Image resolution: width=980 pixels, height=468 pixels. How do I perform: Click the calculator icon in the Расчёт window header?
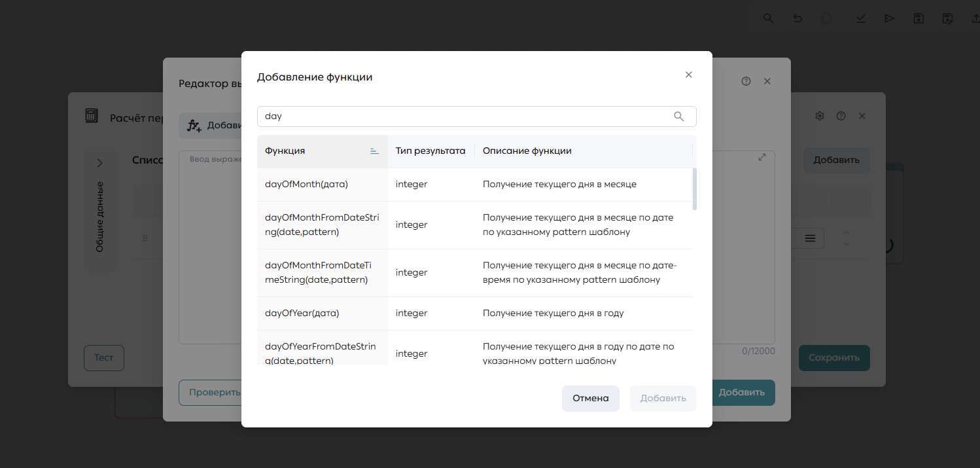[x=92, y=116]
